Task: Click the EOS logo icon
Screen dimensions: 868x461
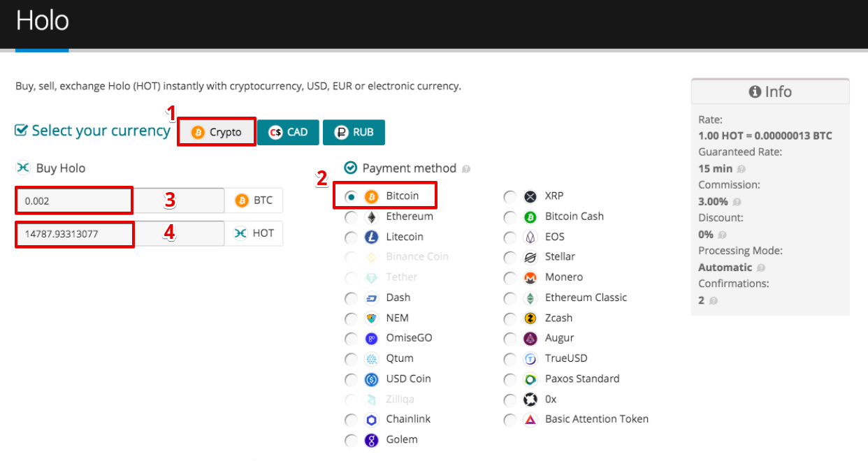Action: coord(530,237)
